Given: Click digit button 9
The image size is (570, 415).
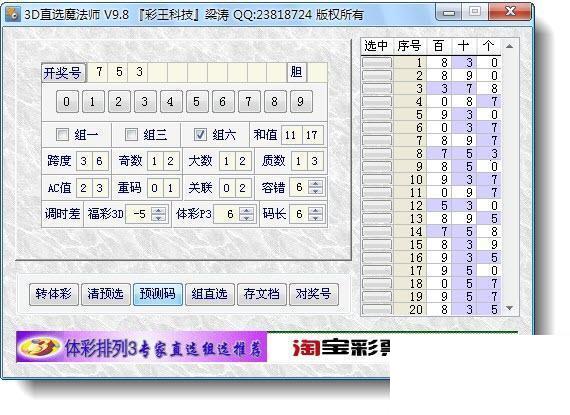Looking at the screenshot, I should point(301,101).
